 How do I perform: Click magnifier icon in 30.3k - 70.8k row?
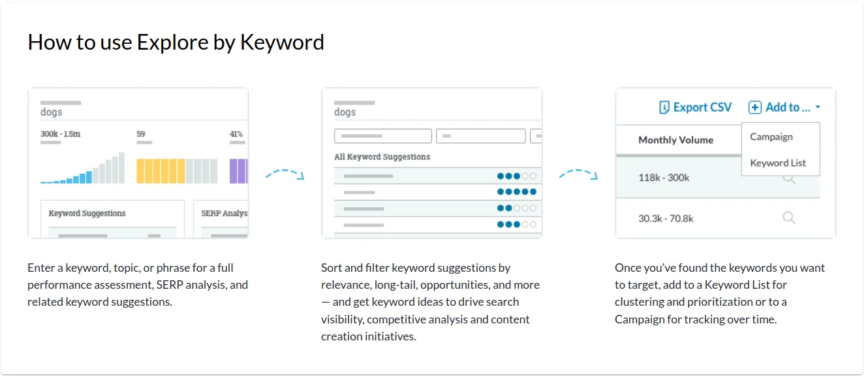[x=789, y=218]
